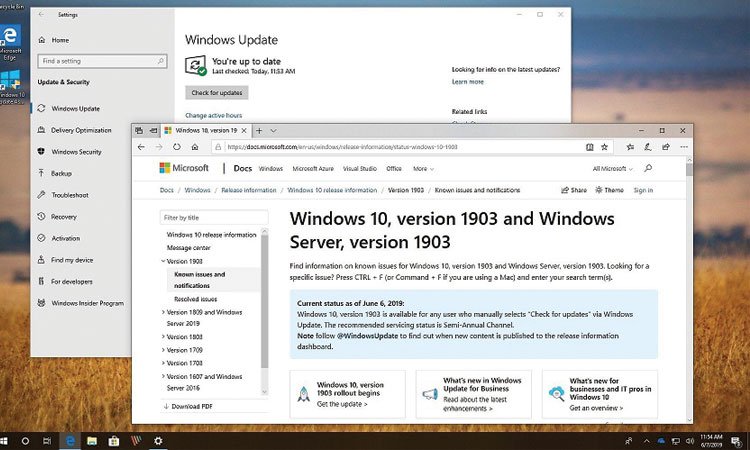This screenshot has height=450, width=750.
Task: Open new tab with plus button
Action: point(259,130)
